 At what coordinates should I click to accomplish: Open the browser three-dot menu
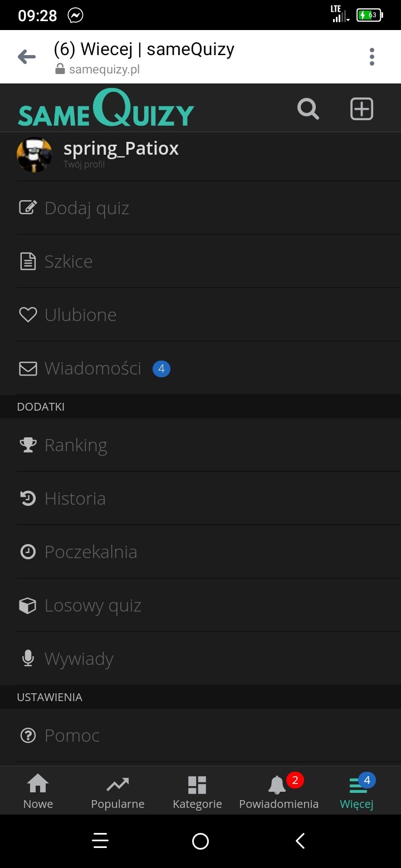coord(371,57)
